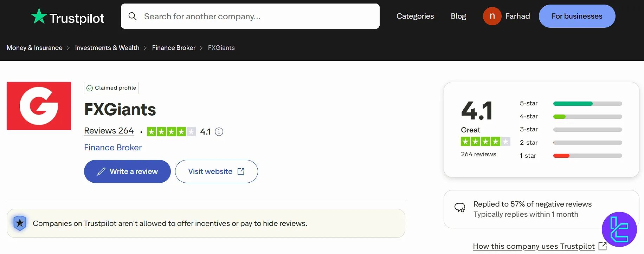Select the 5-star label
Viewport: 644px width, 254px height.
pos(529,103)
